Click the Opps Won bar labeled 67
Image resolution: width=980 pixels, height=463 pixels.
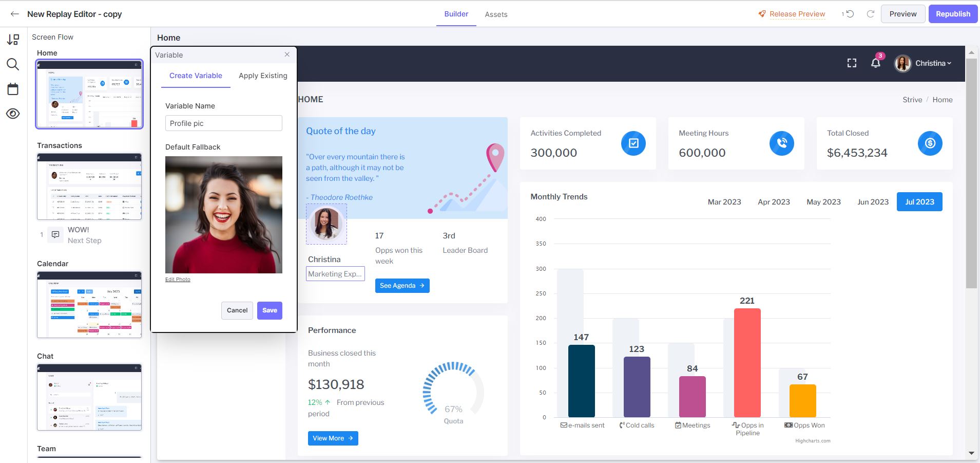coord(803,401)
